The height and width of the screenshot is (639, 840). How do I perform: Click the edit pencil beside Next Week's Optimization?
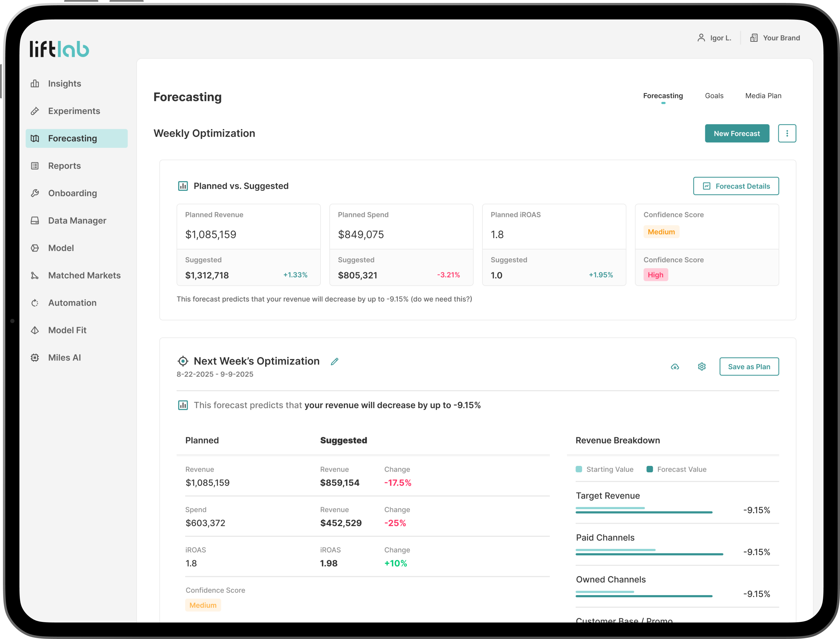[334, 361]
